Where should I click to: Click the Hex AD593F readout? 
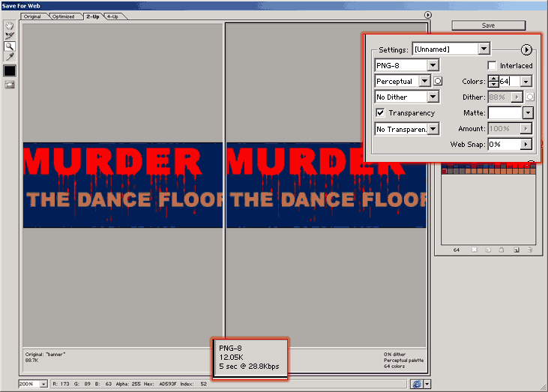tap(160, 384)
